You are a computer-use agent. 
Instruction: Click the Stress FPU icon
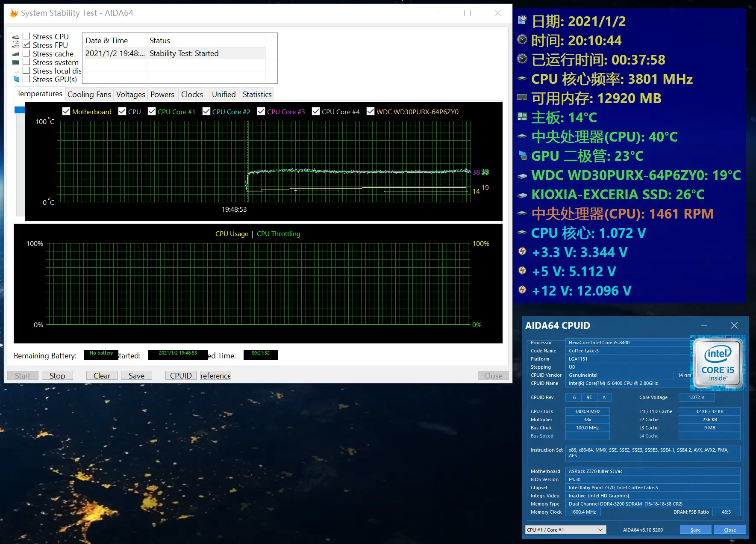[15, 44]
